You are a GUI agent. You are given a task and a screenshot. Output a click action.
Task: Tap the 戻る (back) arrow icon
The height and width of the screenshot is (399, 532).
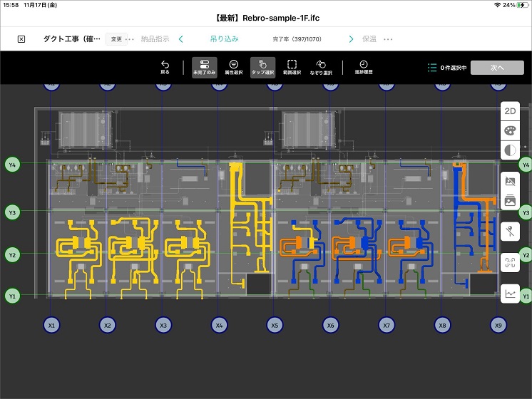point(165,67)
